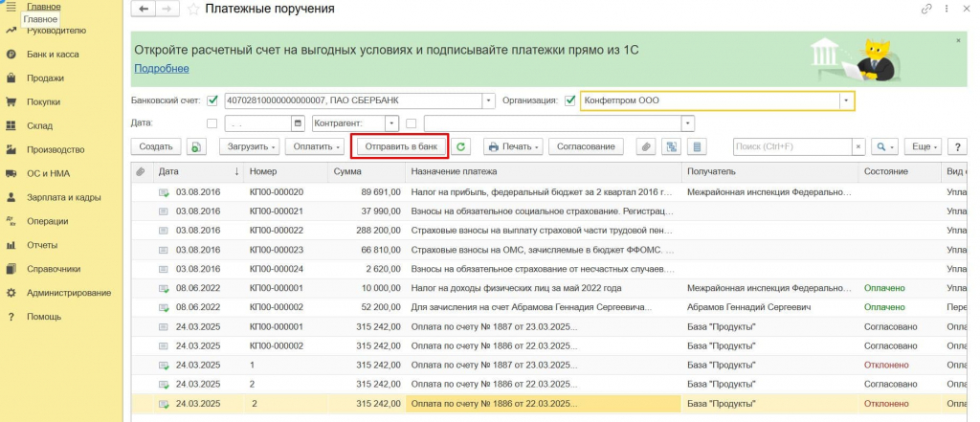Click the document icon in row КП00-000023
This screenshot has height=422, width=980.
pyautogui.click(x=164, y=250)
